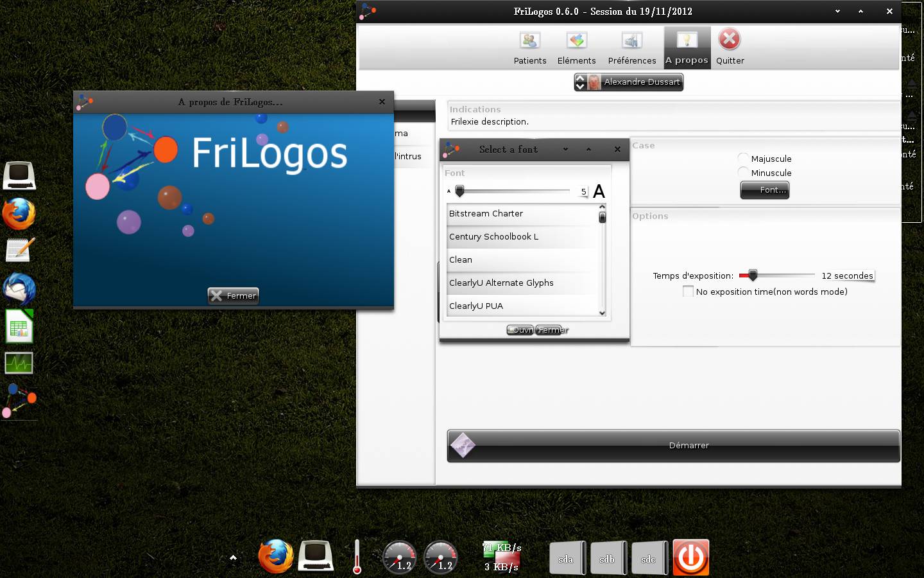Click the down chevron in the FriLogos main title bar
The height and width of the screenshot is (578, 924).
click(x=837, y=11)
